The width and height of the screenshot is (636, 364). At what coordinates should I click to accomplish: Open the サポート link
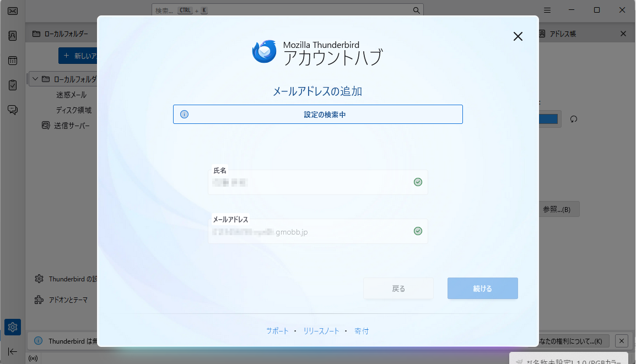pos(277,331)
